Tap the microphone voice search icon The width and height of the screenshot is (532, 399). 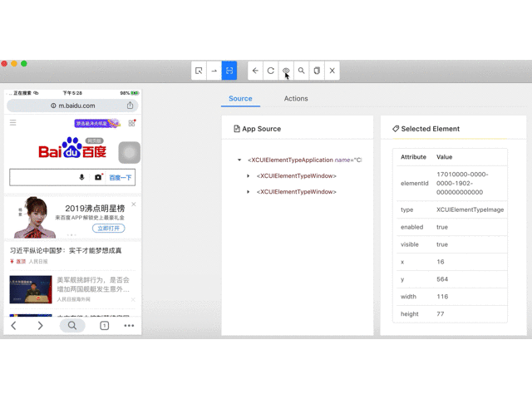click(x=81, y=177)
